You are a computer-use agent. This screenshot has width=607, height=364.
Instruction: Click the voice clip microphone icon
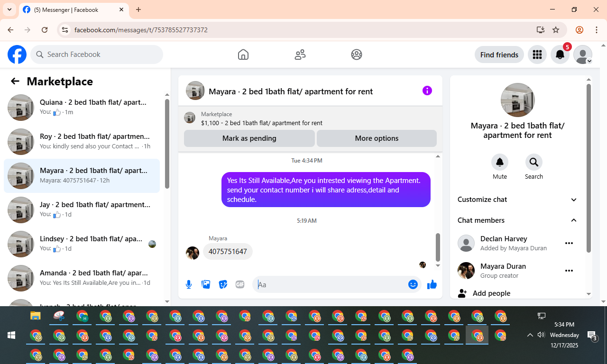pyautogui.click(x=189, y=284)
